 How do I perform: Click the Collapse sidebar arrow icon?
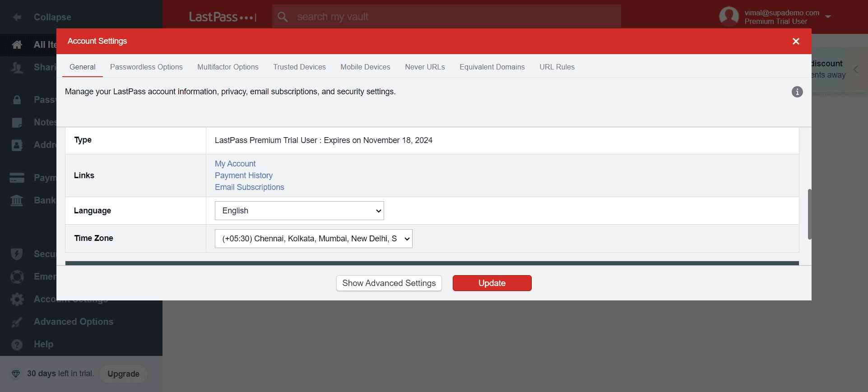(17, 17)
